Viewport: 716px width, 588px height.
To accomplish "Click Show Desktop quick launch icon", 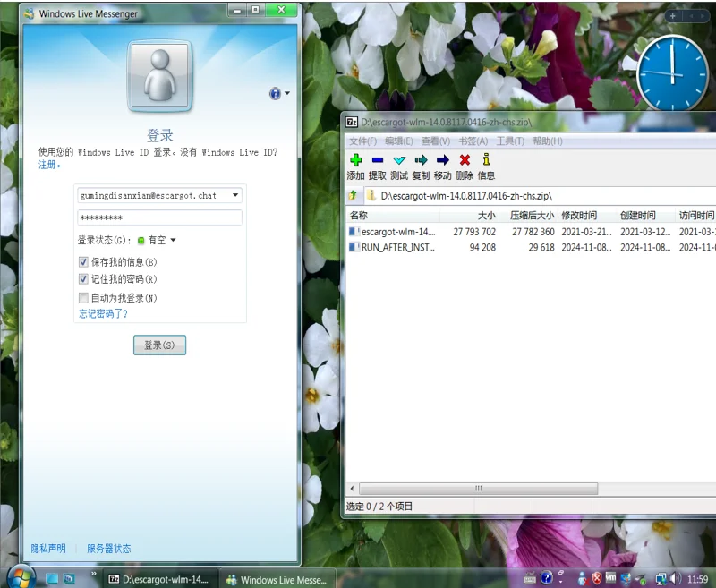I will coord(52,578).
